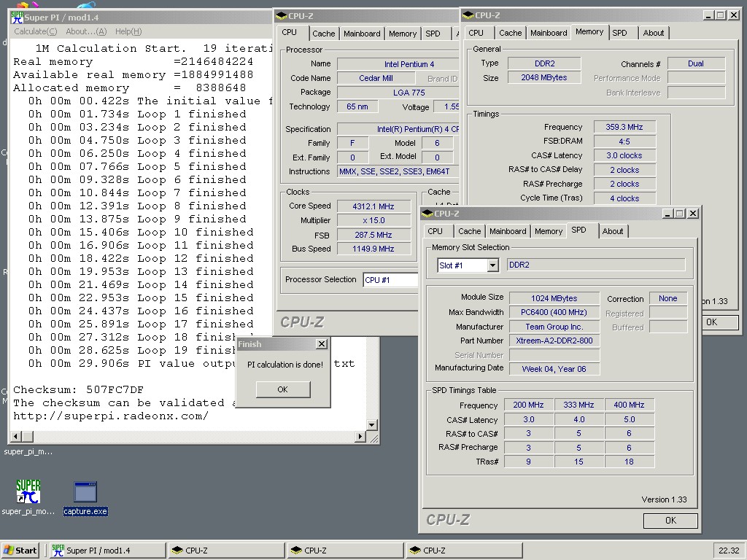
Task: Select the super_pi_mo... desktop shortcut icon
Action: point(28,491)
